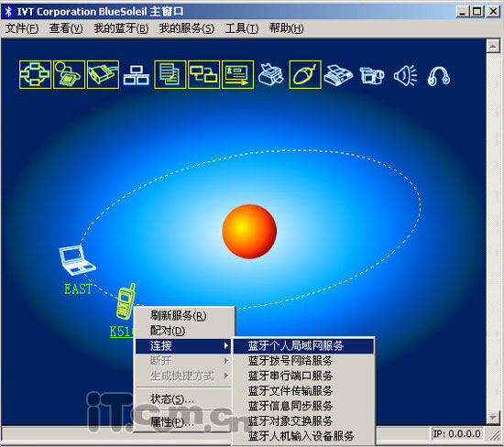This screenshot has width=504, height=447.
Task: Expand the 连接 submenu entry
Action: pos(183,345)
